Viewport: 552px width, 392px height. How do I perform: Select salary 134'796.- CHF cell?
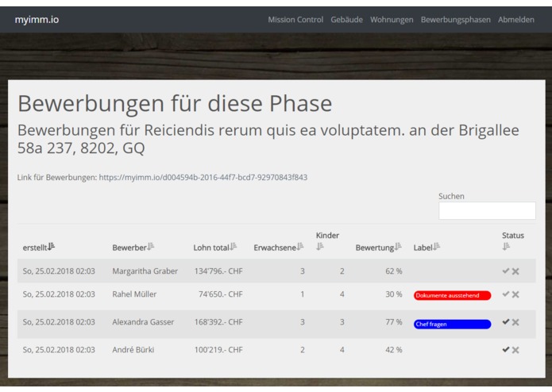coord(218,271)
